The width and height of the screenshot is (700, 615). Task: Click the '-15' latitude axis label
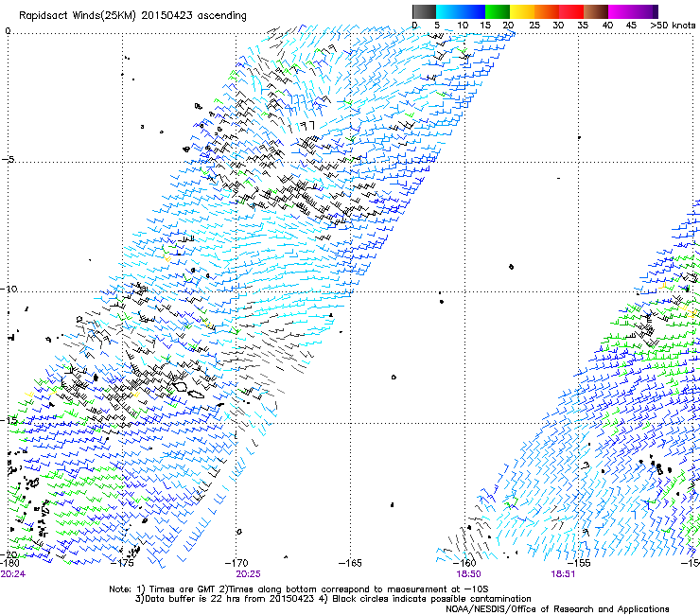[9, 420]
